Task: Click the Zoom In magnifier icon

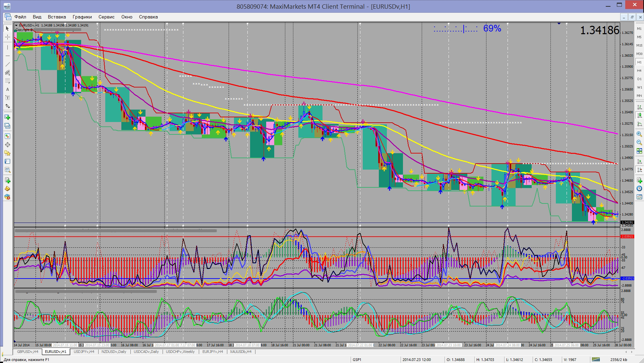Action: 639,134
